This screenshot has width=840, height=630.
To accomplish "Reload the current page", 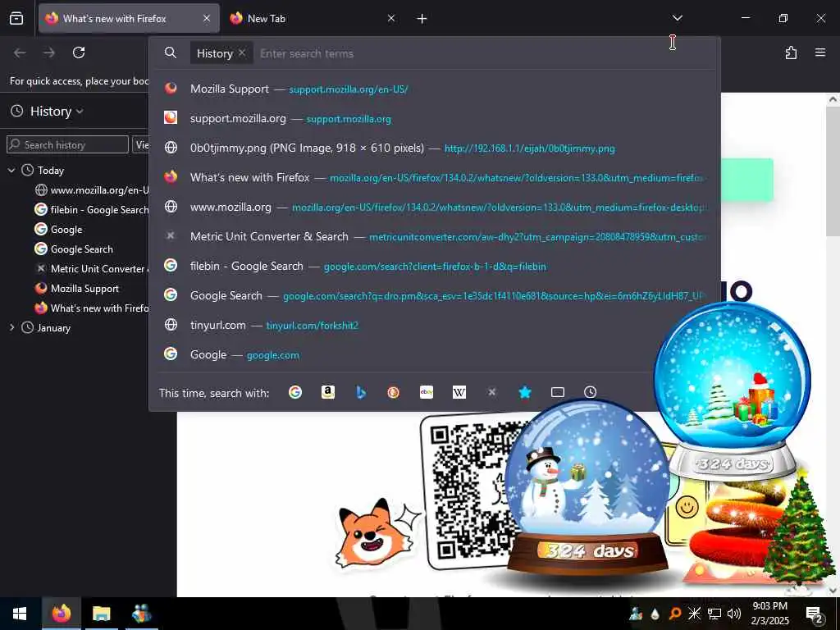I will [x=79, y=52].
